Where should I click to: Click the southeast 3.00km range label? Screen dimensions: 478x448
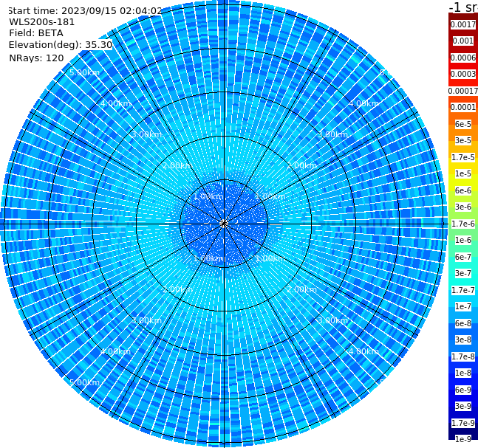tap(332, 320)
